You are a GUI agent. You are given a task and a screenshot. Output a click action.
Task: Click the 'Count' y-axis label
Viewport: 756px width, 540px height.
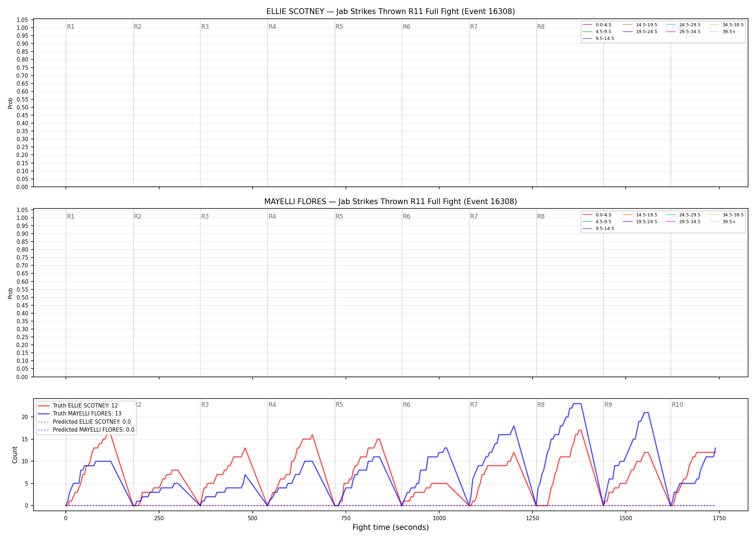click(x=15, y=455)
